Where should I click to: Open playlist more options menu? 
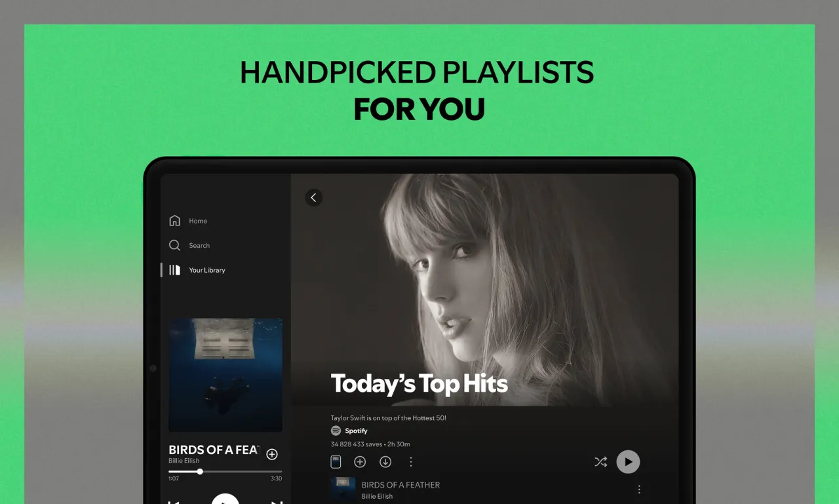tap(411, 462)
